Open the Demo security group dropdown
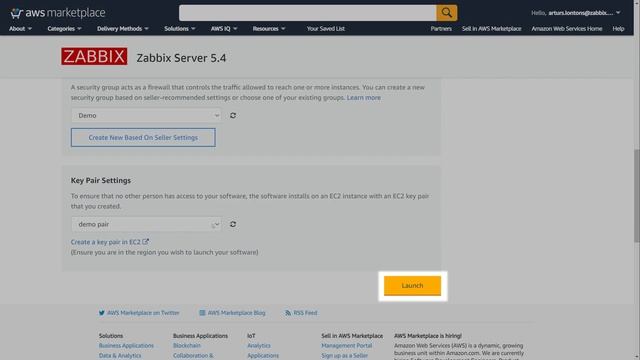This screenshot has height=360, width=640. coord(147,116)
